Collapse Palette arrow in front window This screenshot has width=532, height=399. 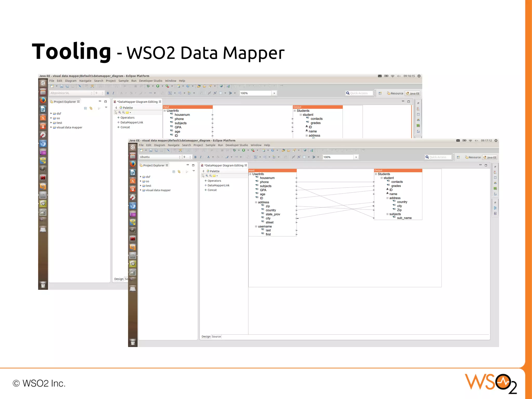[203, 171]
